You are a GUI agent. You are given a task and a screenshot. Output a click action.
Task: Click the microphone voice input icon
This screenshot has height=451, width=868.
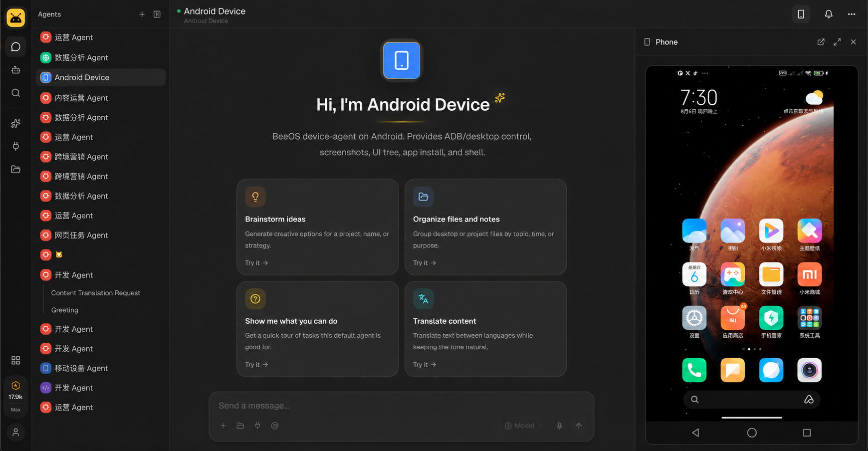click(x=559, y=426)
